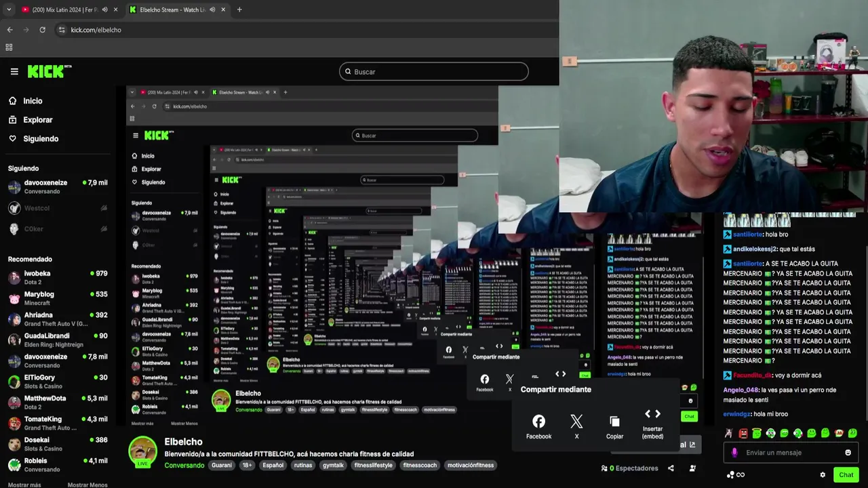Share via the large Facebook icon
Image resolution: width=868 pixels, height=488 pixels.
pos(538,422)
